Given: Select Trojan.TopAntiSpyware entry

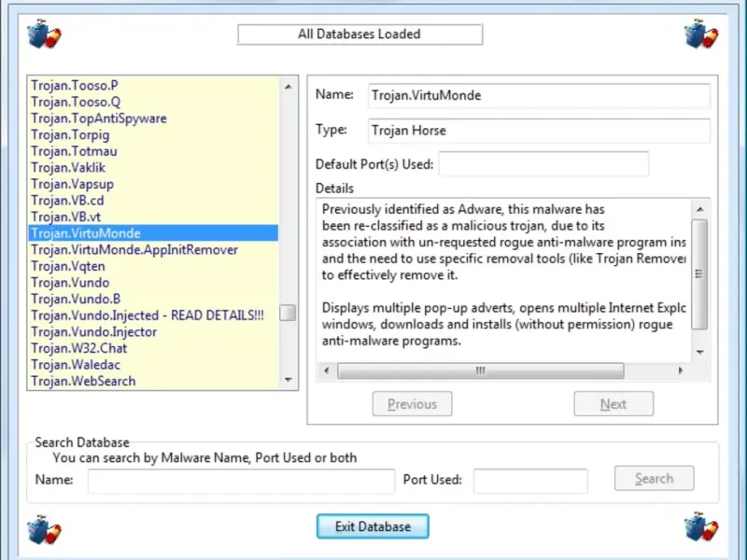Looking at the screenshot, I should click(x=153, y=119).
